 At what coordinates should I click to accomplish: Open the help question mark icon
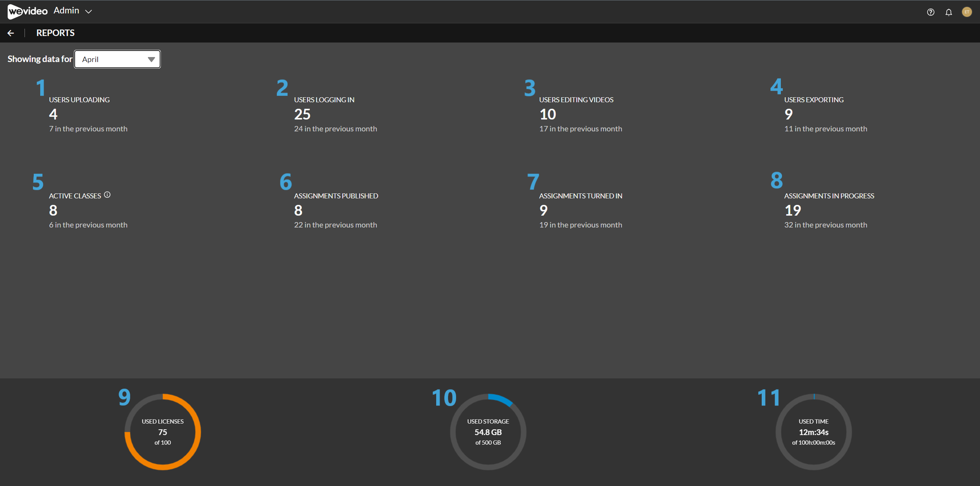pyautogui.click(x=931, y=12)
